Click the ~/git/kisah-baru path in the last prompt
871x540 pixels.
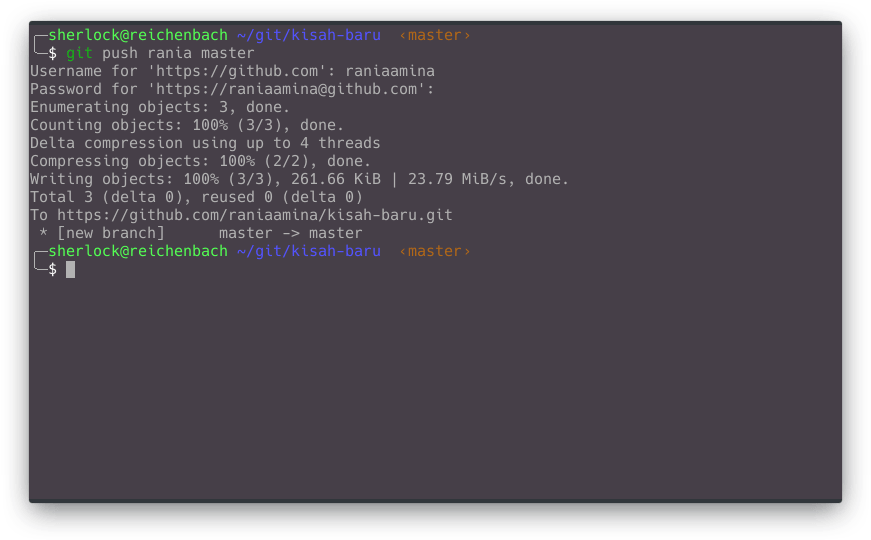click(x=309, y=251)
